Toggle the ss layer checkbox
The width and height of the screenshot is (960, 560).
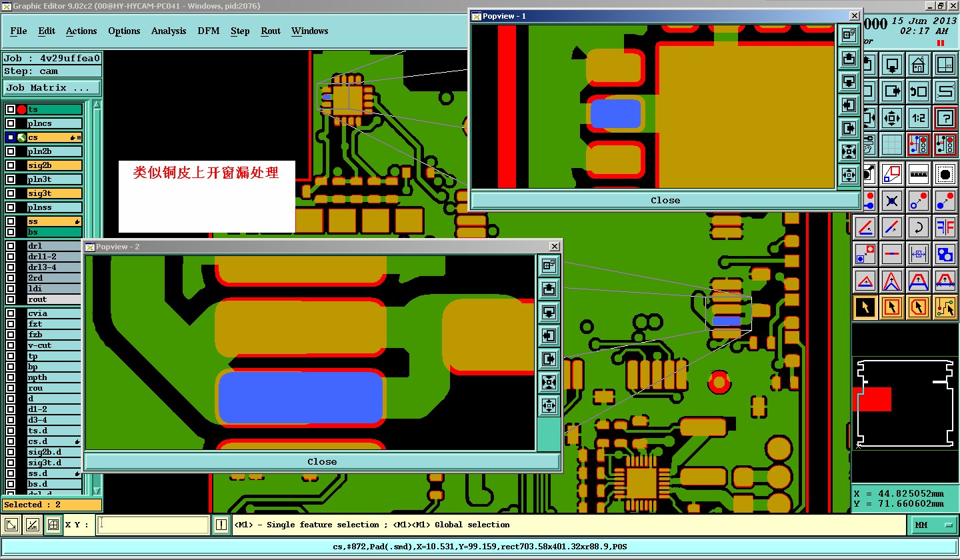pyautogui.click(x=11, y=221)
